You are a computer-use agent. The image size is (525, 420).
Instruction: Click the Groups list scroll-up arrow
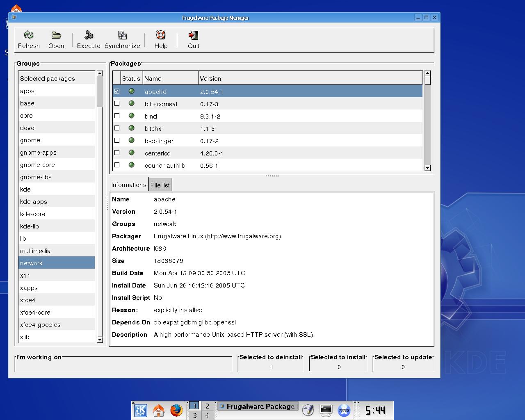[x=100, y=73]
